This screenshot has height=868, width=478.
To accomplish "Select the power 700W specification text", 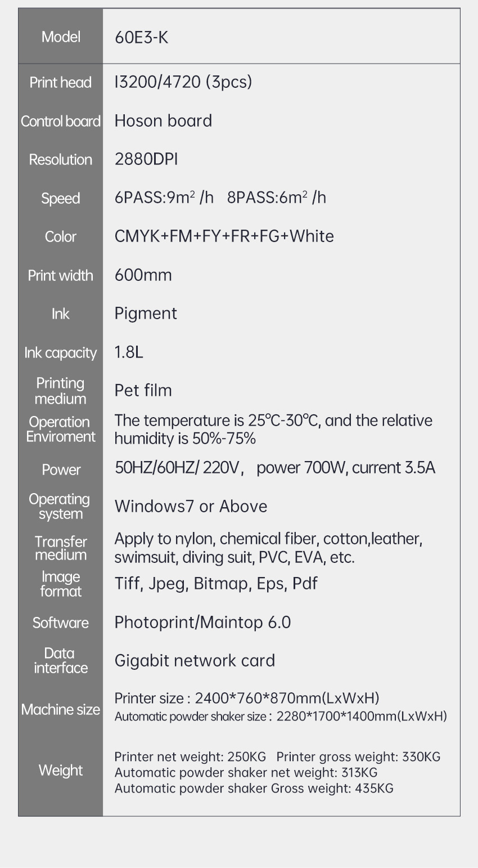I will (x=297, y=468).
